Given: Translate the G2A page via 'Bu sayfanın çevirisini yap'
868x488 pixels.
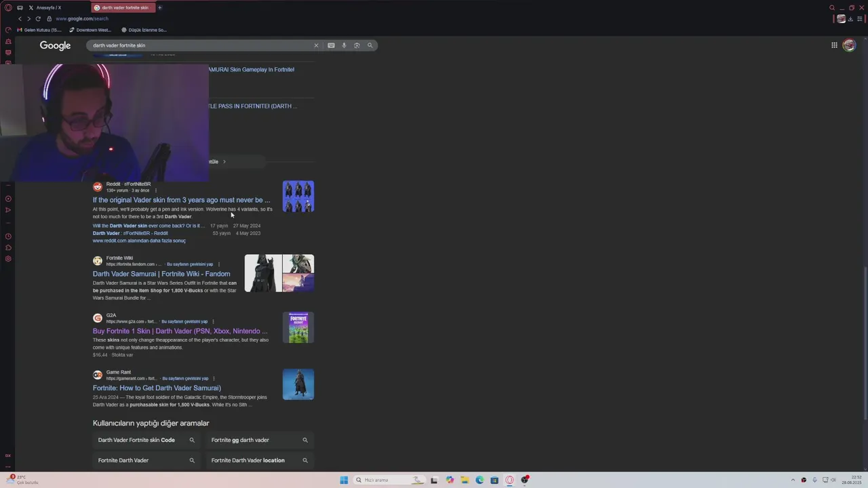Looking at the screenshot, I should click(184, 321).
